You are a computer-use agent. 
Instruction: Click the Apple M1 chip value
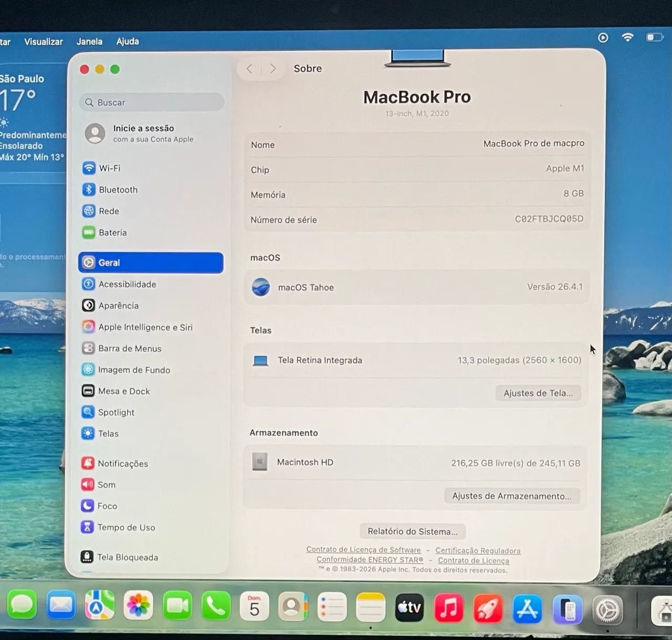(x=565, y=169)
